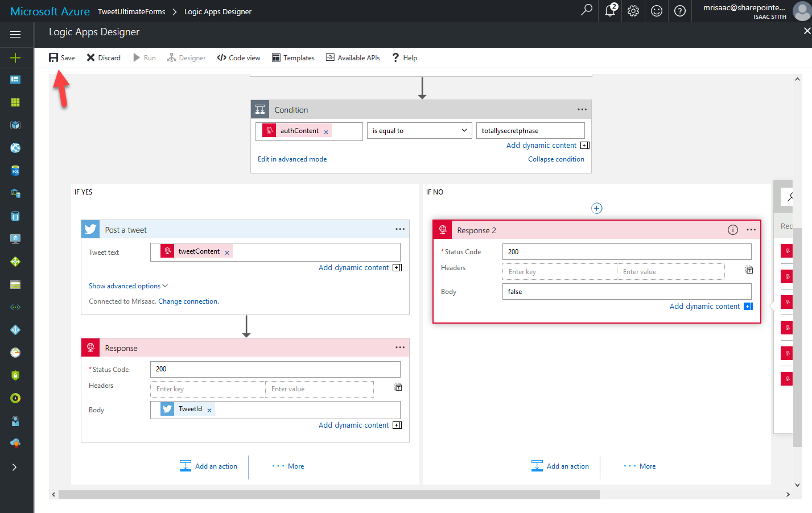Add dynamic content under Response Body

pos(360,425)
